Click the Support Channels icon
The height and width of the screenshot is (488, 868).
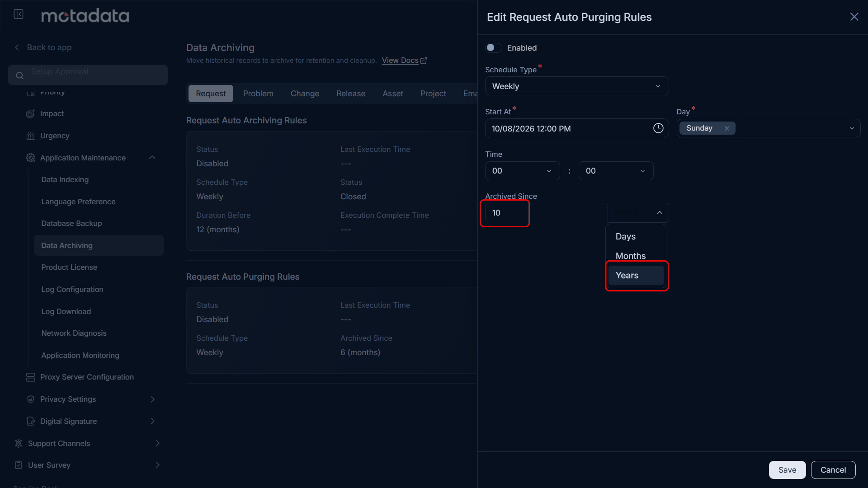18,443
